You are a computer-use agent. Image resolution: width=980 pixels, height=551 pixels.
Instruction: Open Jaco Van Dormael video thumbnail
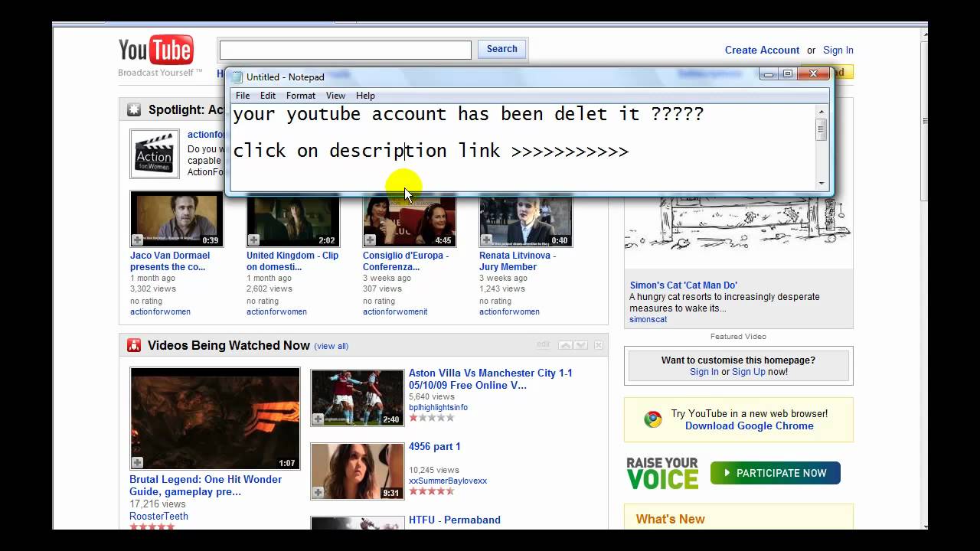point(177,219)
